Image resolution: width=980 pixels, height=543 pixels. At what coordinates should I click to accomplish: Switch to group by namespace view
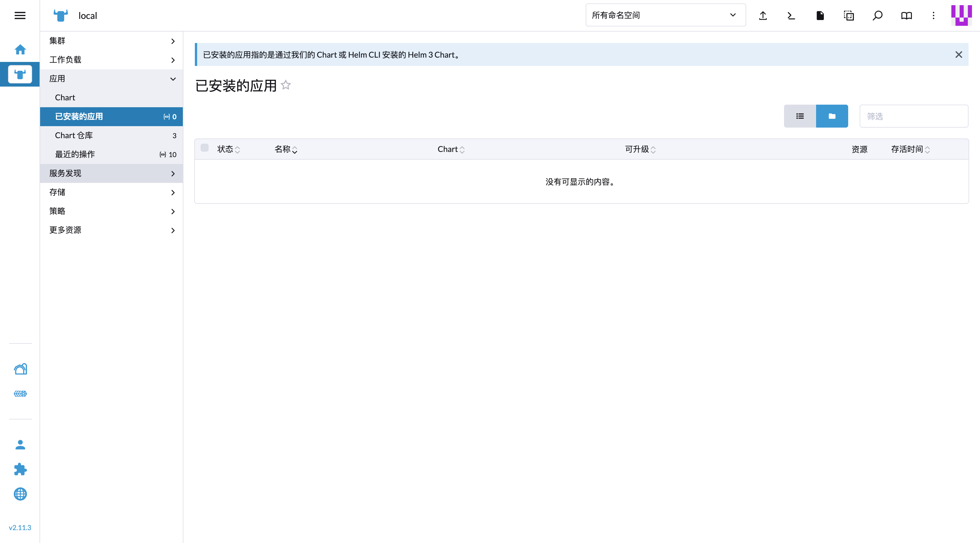(x=832, y=116)
